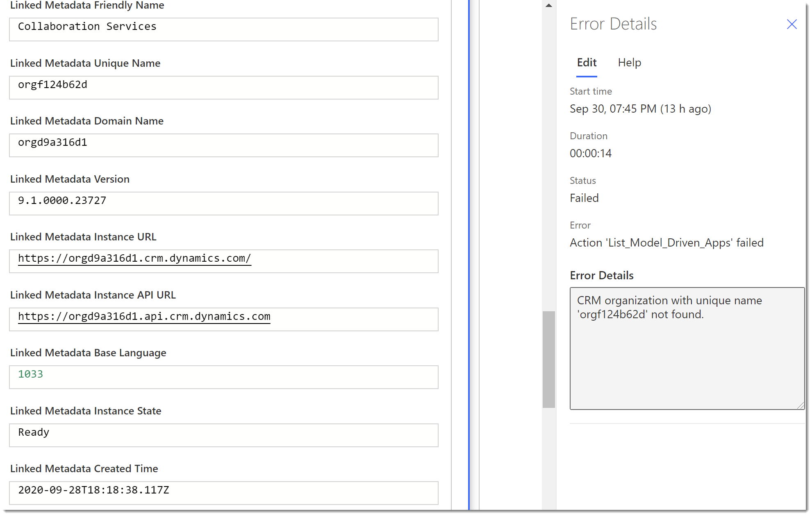Image resolution: width=812 pixels, height=516 pixels.
Task: Select the Edit tab
Action: pos(587,63)
